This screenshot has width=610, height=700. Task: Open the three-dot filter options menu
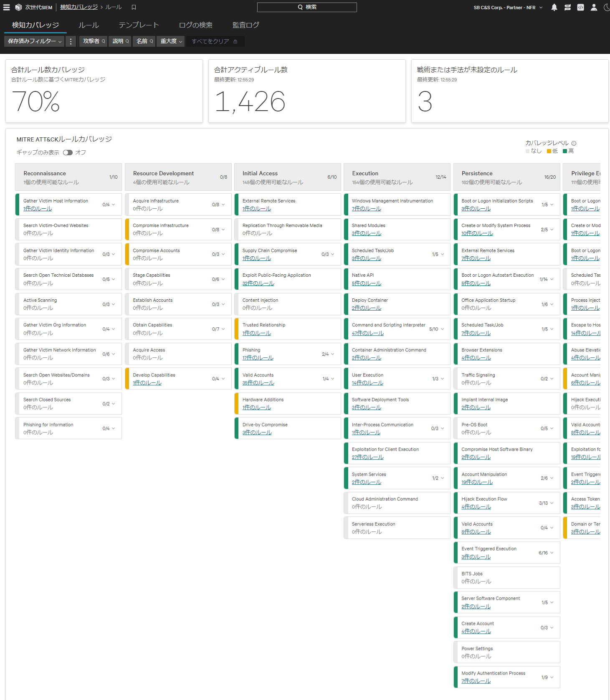point(71,41)
